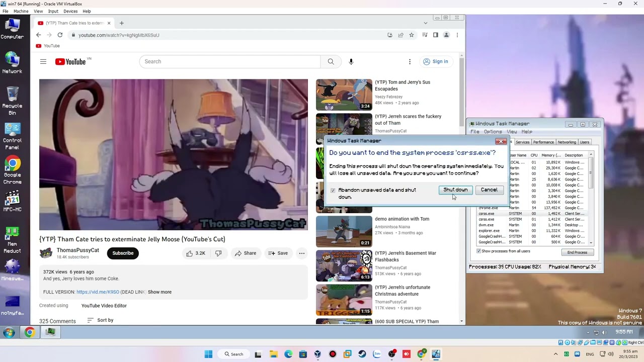Reload the page in Chrome

tap(60, 35)
